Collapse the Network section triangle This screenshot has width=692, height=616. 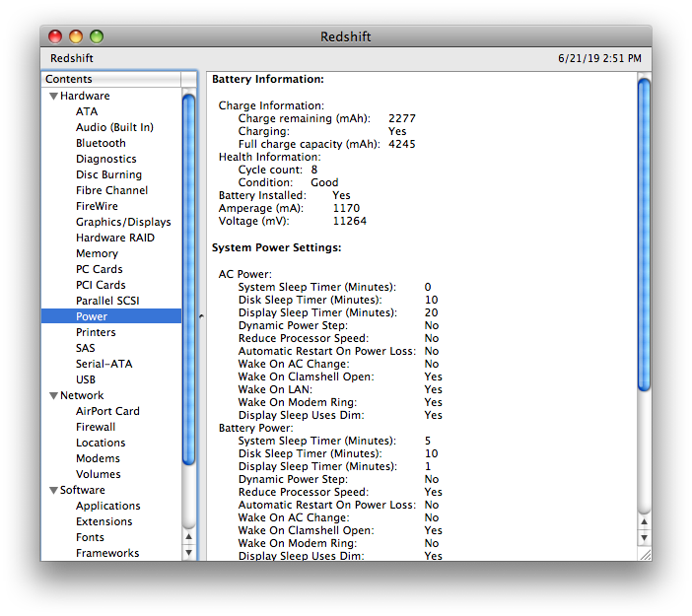coord(53,396)
